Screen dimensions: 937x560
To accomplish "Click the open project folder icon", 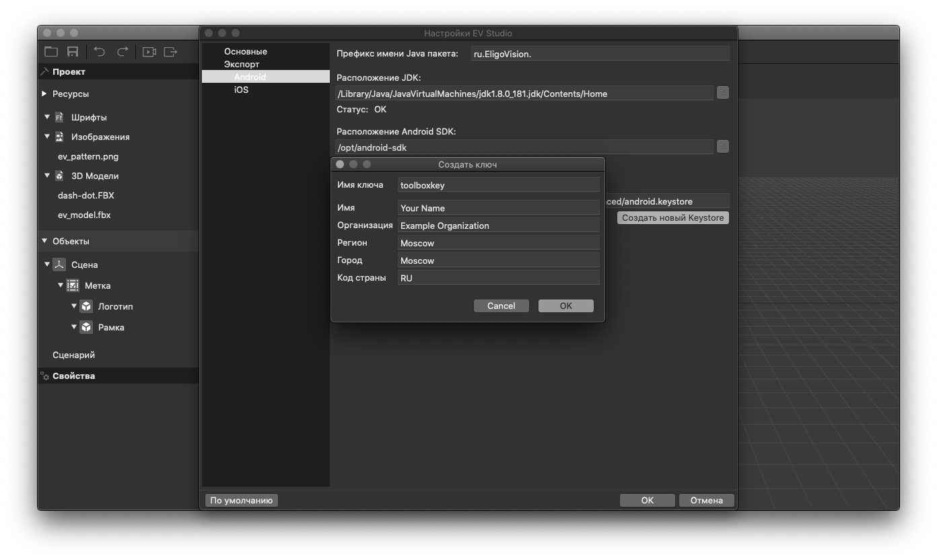I will coord(51,52).
